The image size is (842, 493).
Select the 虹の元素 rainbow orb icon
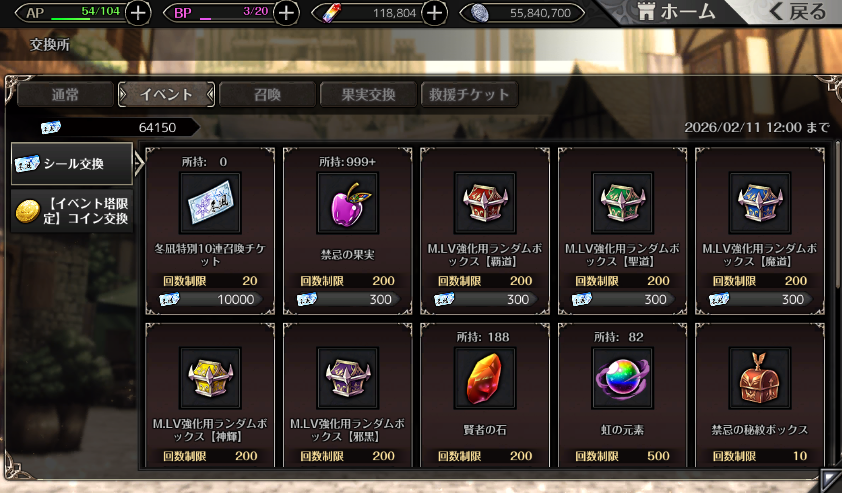click(622, 378)
